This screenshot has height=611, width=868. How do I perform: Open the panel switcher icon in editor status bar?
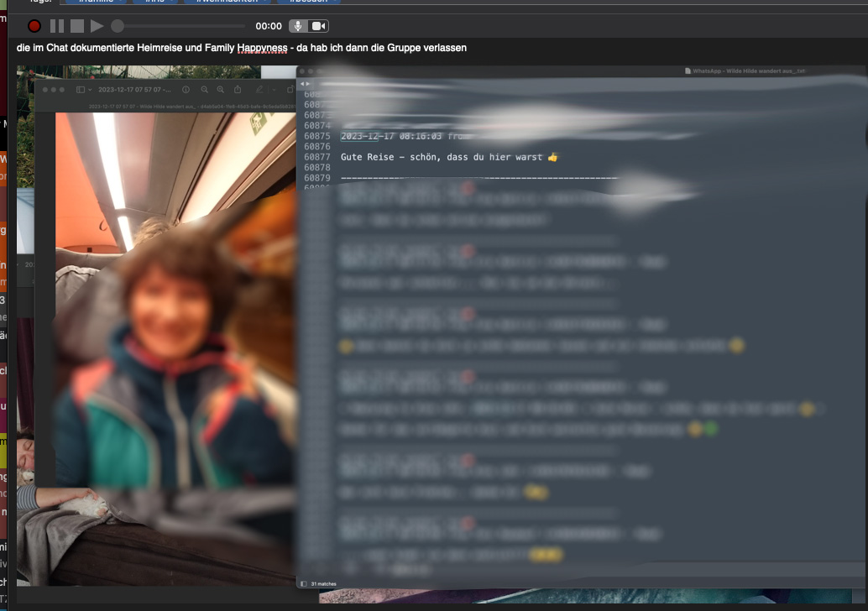point(303,584)
